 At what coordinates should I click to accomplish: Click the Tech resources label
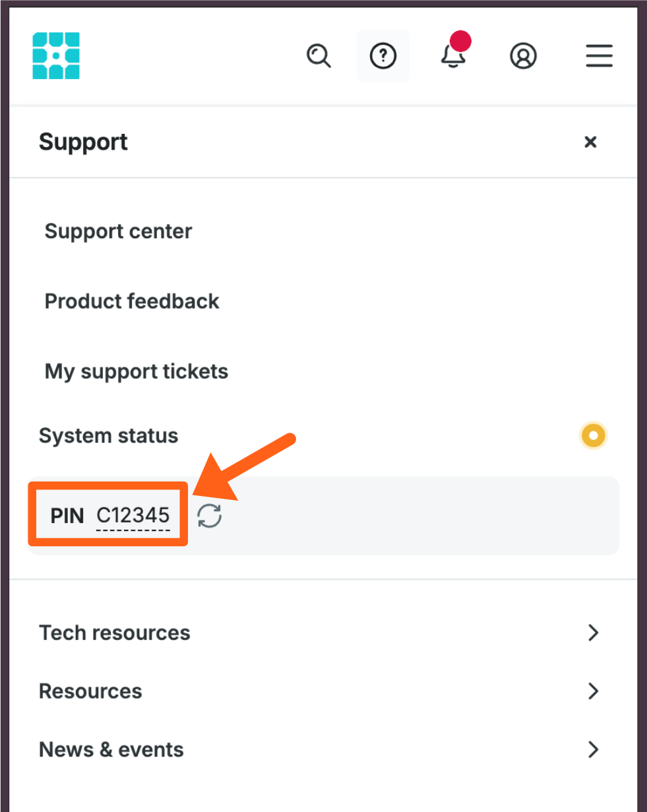(115, 633)
